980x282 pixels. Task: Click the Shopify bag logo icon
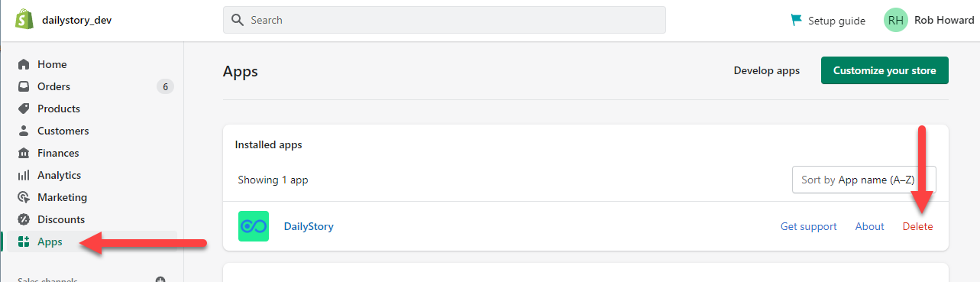point(24,20)
